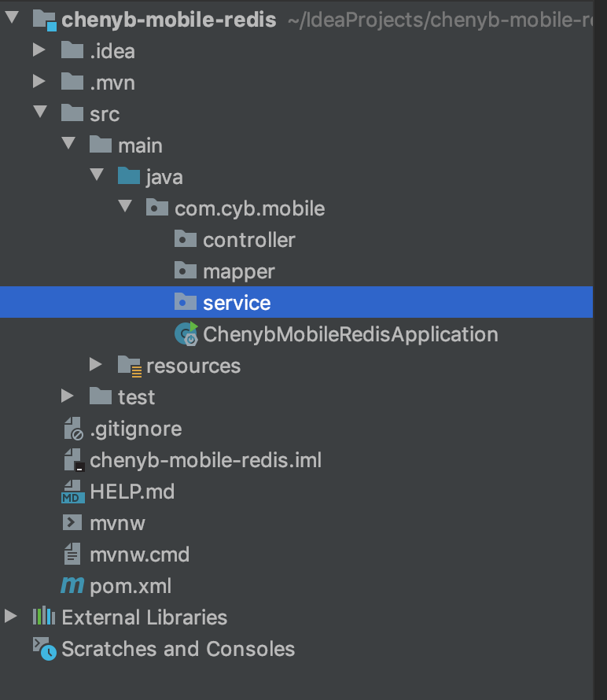Click the mvnw shell script icon
Viewport: 607px width, 700px height.
click(x=72, y=523)
